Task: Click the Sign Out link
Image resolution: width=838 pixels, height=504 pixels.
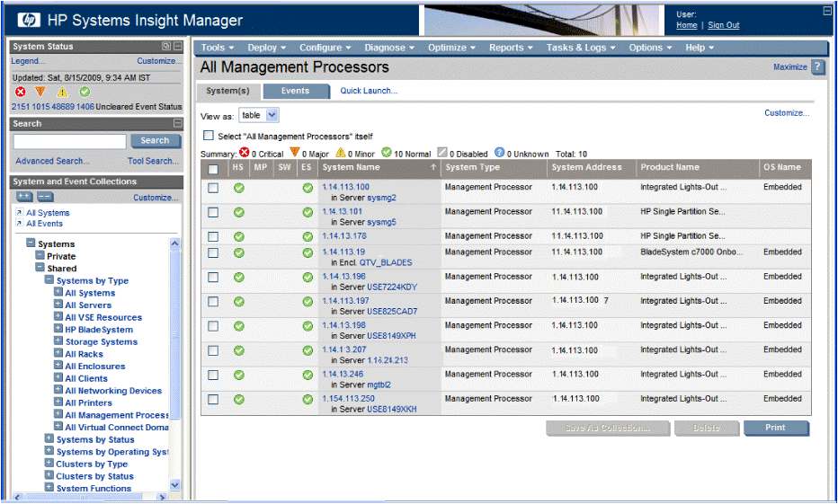Action: pos(724,25)
